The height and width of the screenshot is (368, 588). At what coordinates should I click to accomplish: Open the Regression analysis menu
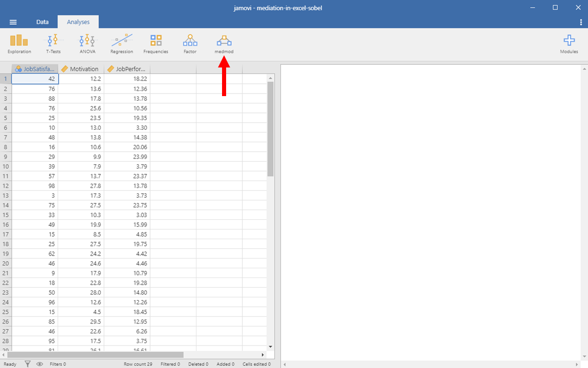[121, 44]
